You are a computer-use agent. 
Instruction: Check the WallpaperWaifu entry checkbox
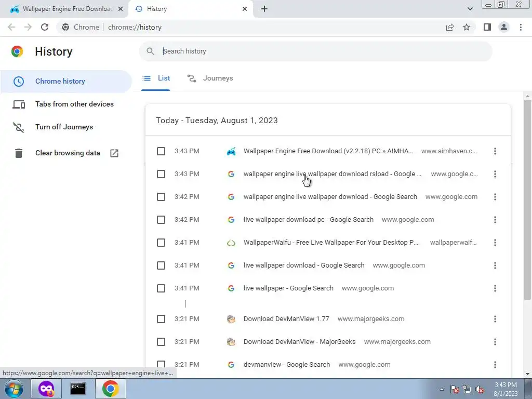point(161,243)
